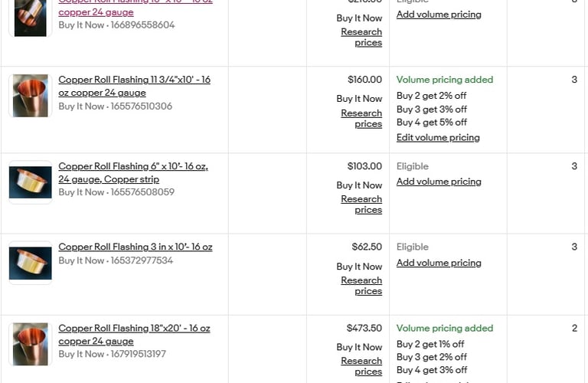This screenshot has width=588, height=383.
Task: Select the 18"x20' copper roll thumbnail
Action: 31,344
